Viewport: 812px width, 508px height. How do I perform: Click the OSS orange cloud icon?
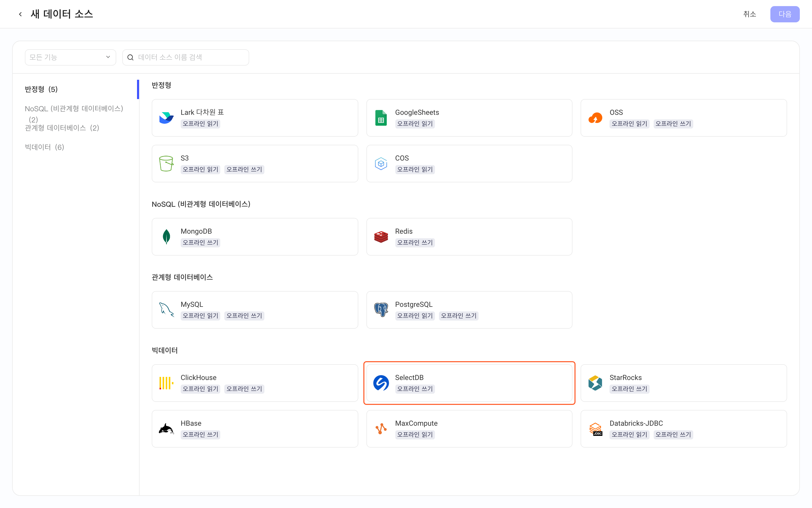595,118
